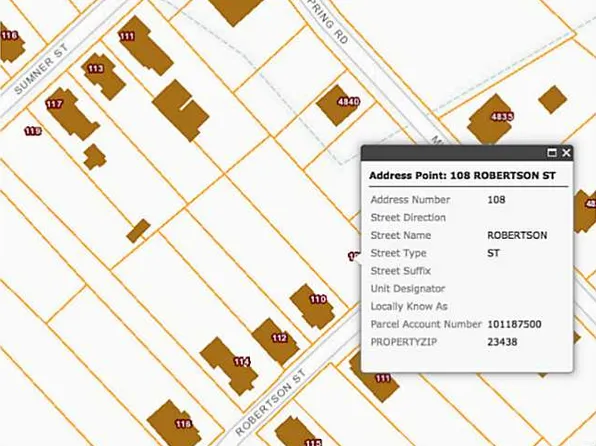
Task: Click address marker 117
Action: 54,104
